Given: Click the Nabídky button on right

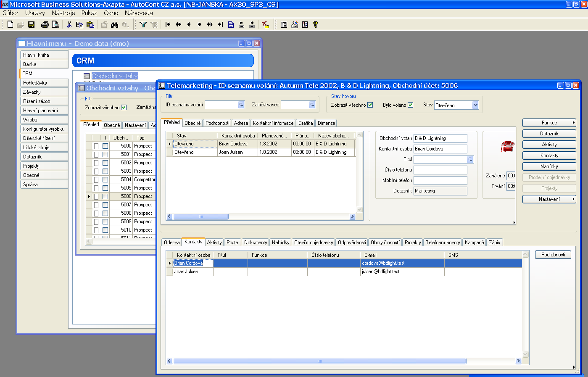Looking at the screenshot, I should pos(549,166).
